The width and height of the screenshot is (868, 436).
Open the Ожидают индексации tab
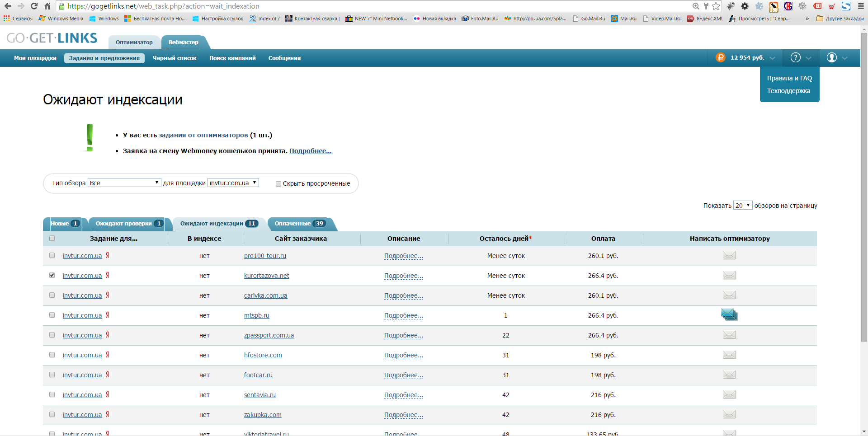[219, 223]
